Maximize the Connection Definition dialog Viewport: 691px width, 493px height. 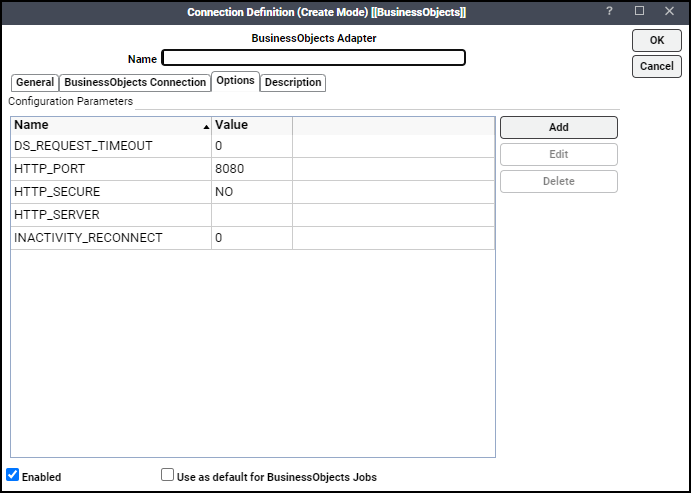point(639,11)
